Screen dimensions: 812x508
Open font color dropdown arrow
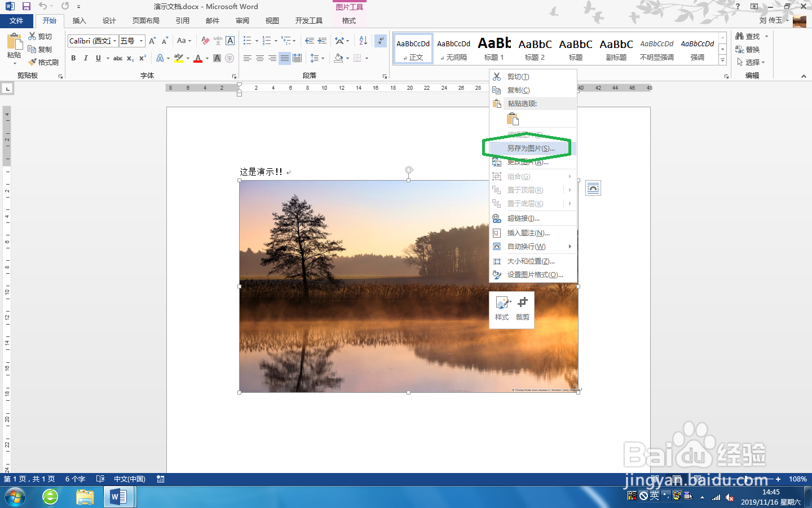coord(207,58)
